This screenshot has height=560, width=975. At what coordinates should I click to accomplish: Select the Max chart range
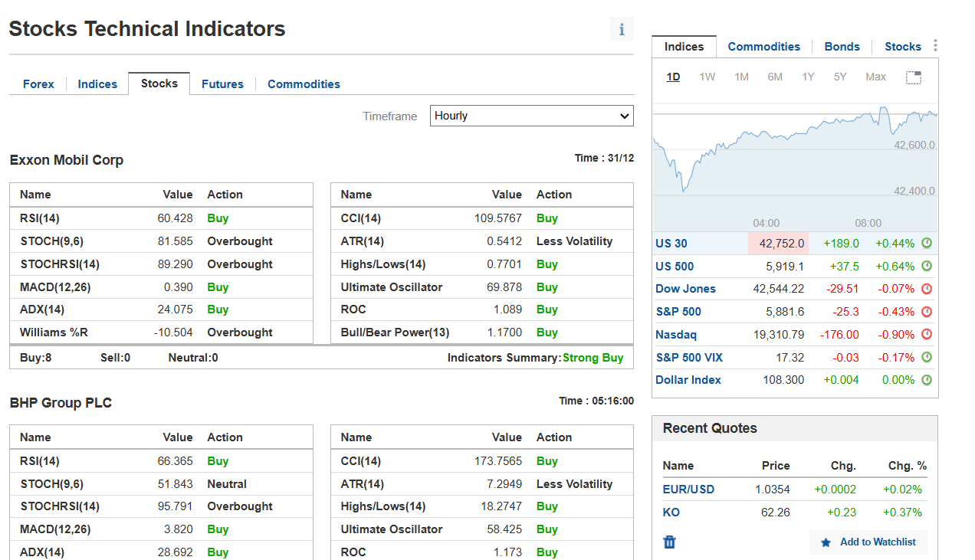point(875,77)
